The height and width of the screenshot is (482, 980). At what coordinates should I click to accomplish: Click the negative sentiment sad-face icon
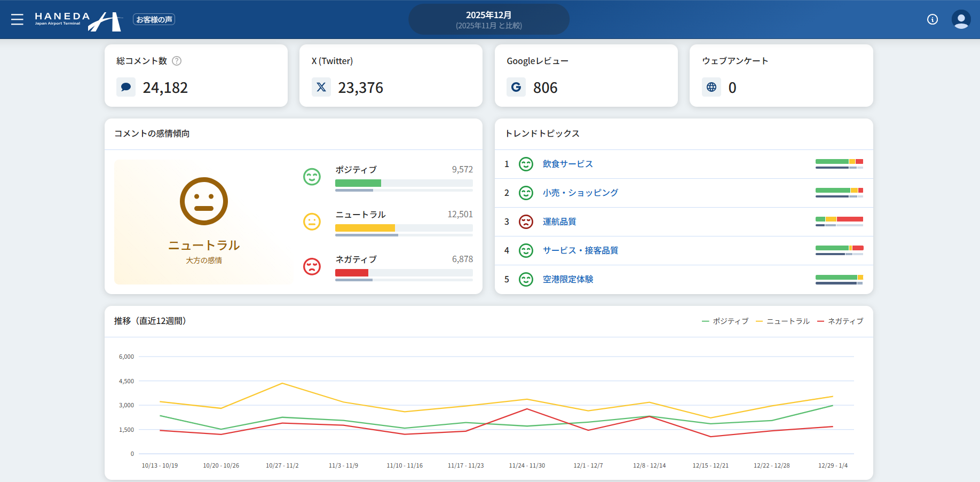(x=312, y=267)
